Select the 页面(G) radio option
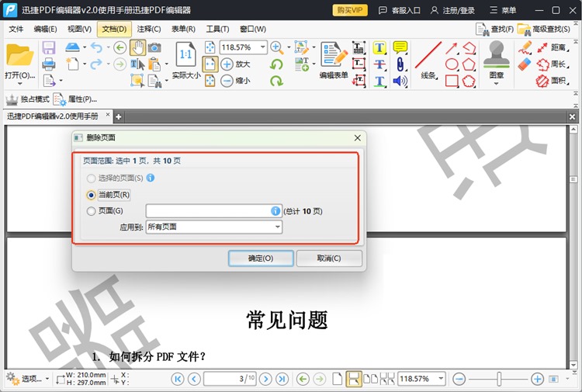 pyautogui.click(x=91, y=211)
